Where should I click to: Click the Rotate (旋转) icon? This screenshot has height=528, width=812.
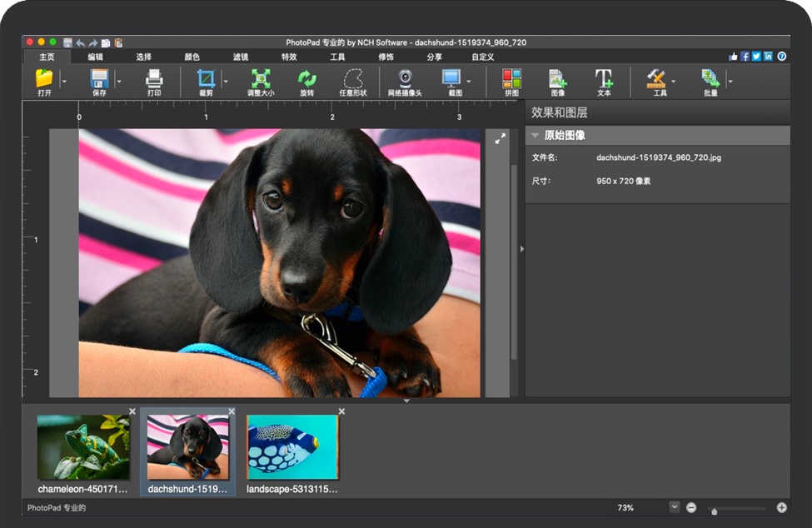click(306, 78)
